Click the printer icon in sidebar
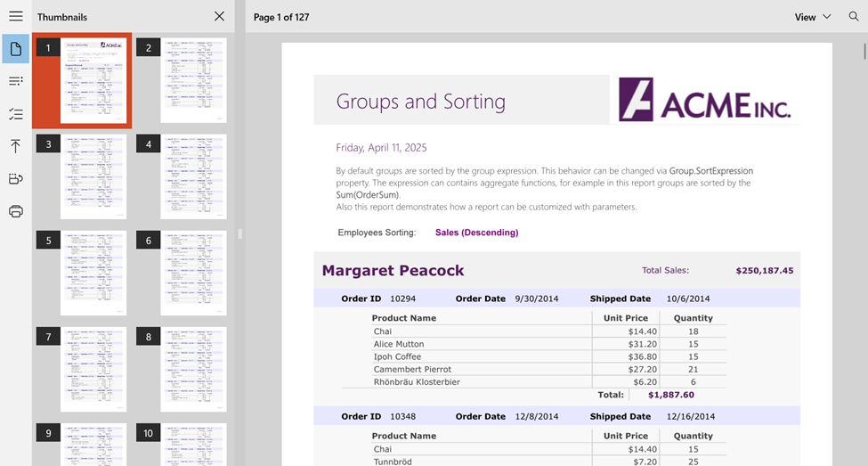The image size is (868, 466). coord(15,211)
